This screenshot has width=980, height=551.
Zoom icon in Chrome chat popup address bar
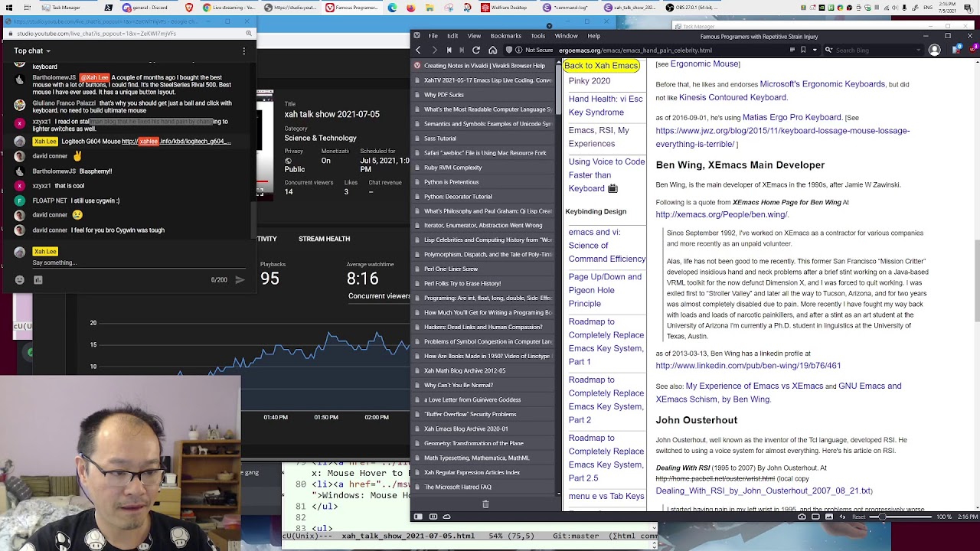(x=248, y=34)
